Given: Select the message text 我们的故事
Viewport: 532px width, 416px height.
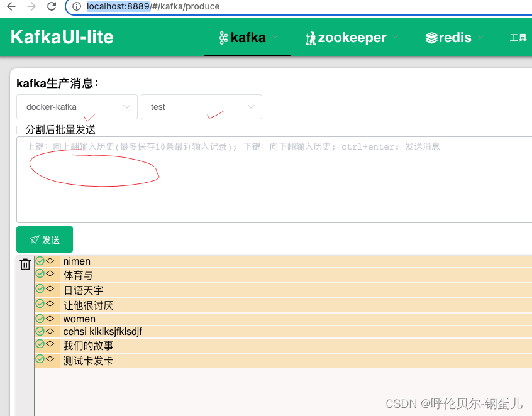Looking at the screenshot, I should [88, 346].
